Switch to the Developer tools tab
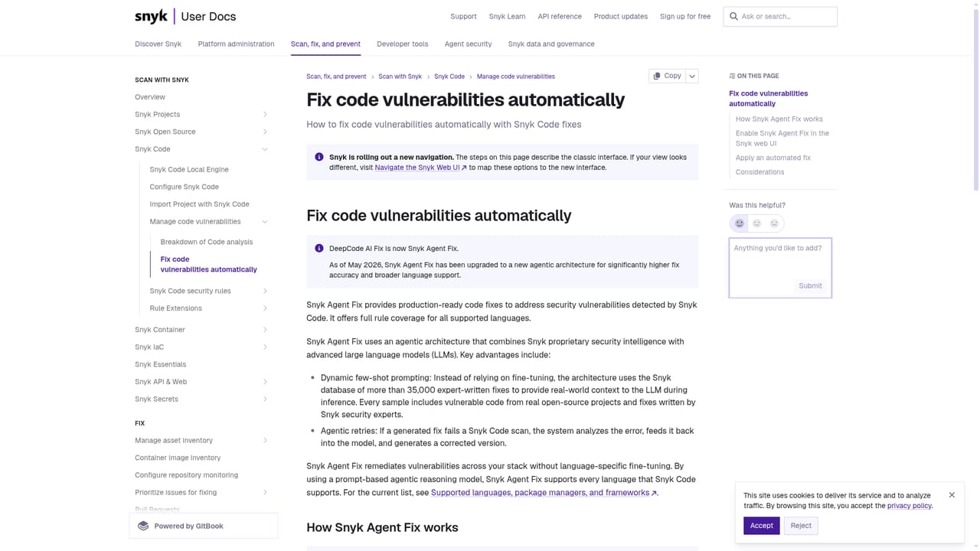 (x=403, y=44)
